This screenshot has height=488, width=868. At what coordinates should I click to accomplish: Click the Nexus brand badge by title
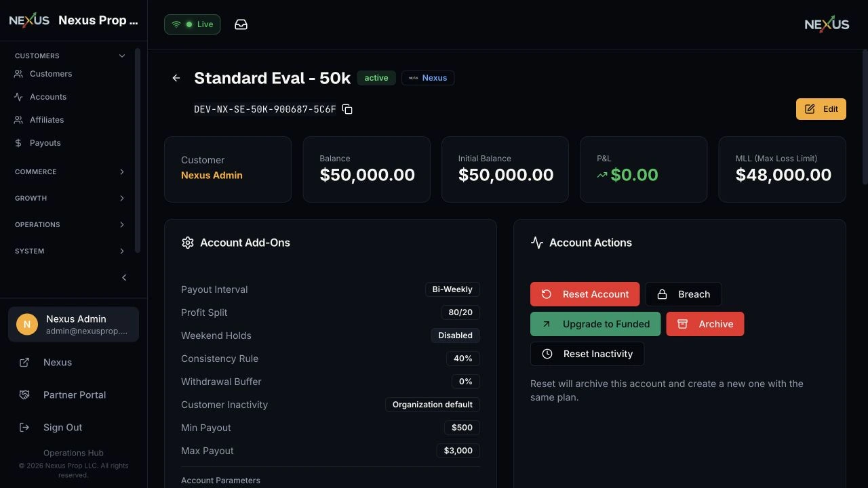[x=428, y=78]
